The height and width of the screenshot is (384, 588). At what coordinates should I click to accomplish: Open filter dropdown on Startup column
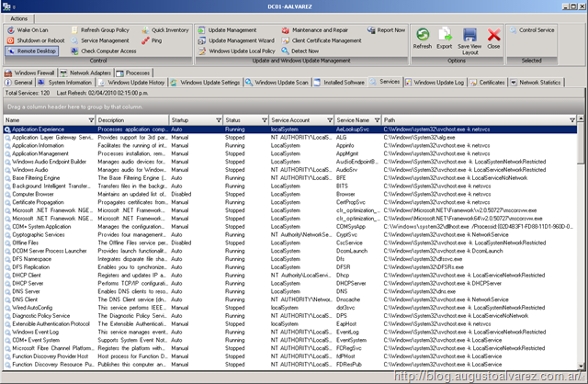tap(217, 120)
